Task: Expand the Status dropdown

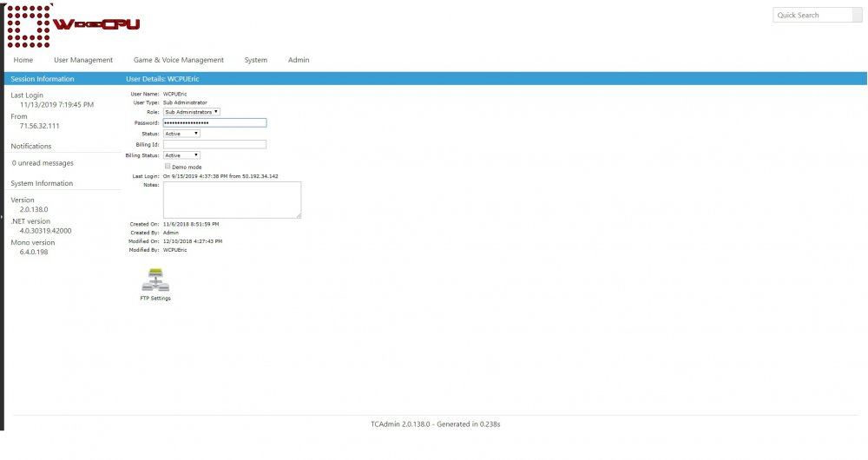Action: [181, 134]
